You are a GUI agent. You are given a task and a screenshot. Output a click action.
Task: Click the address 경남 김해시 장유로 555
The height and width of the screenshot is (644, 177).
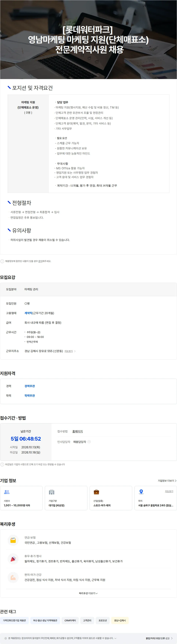click(44, 351)
